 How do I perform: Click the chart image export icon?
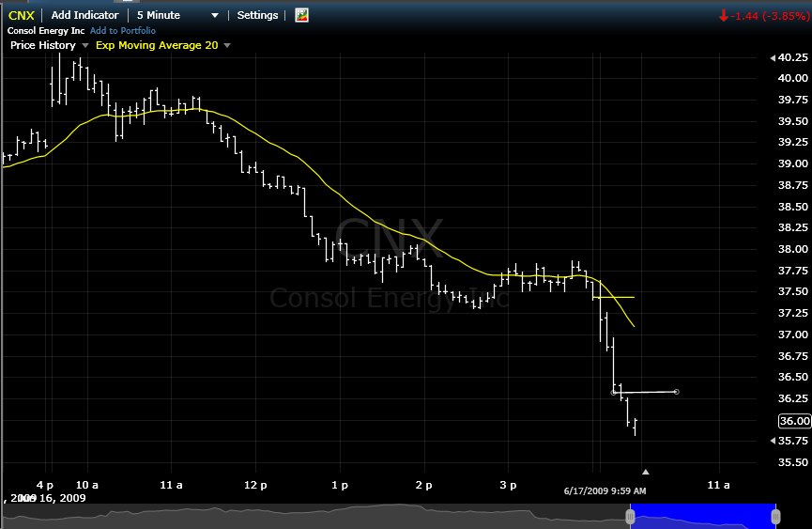tap(301, 15)
